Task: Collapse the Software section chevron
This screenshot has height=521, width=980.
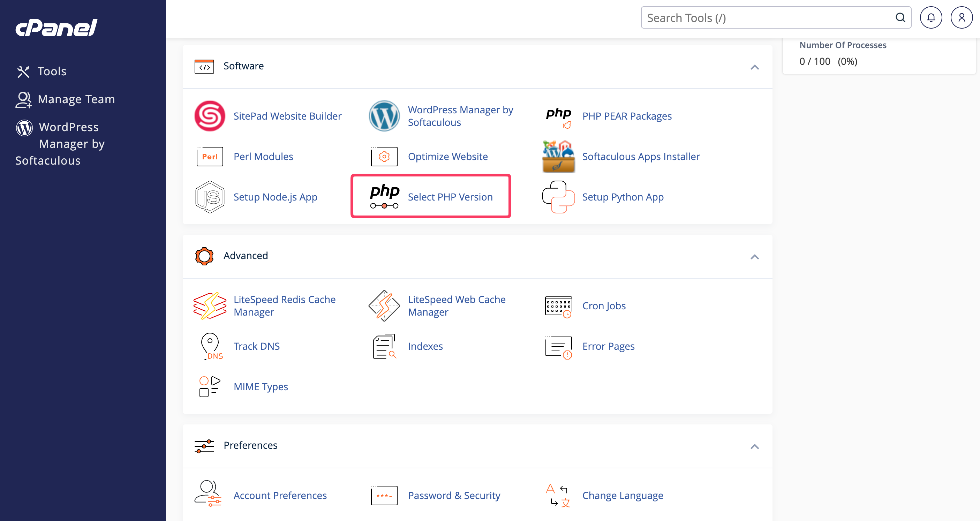Action: click(x=754, y=67)
